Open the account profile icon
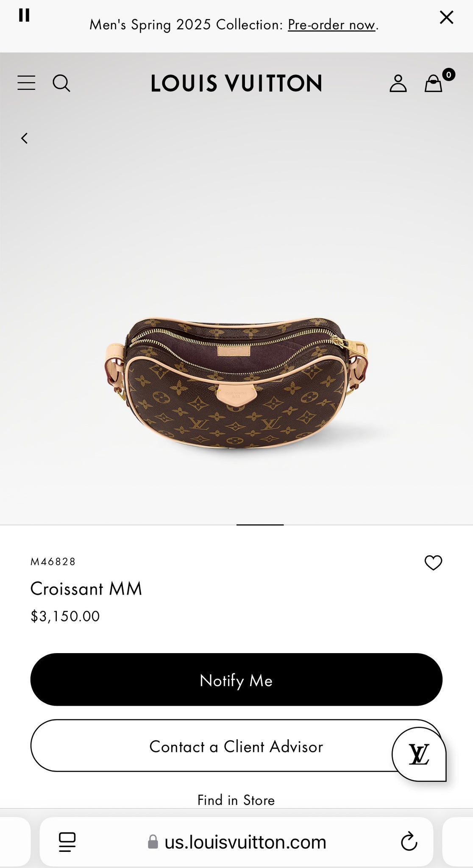Screen dimensions: 473x868 click(x=398, y=83)
